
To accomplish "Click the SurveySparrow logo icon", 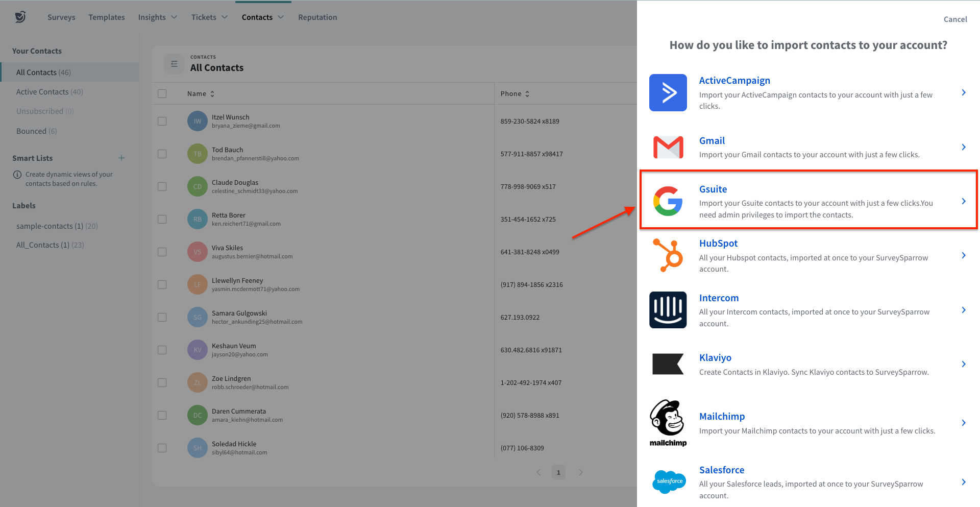I will click(x=20, y=17).
